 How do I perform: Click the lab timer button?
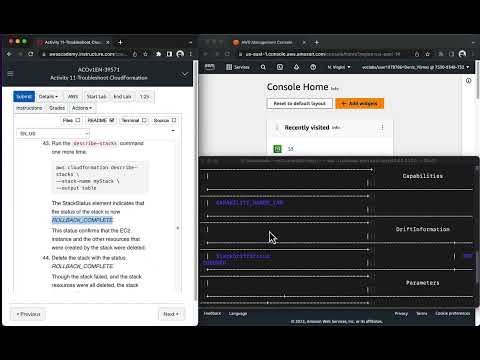click(144, 96)
